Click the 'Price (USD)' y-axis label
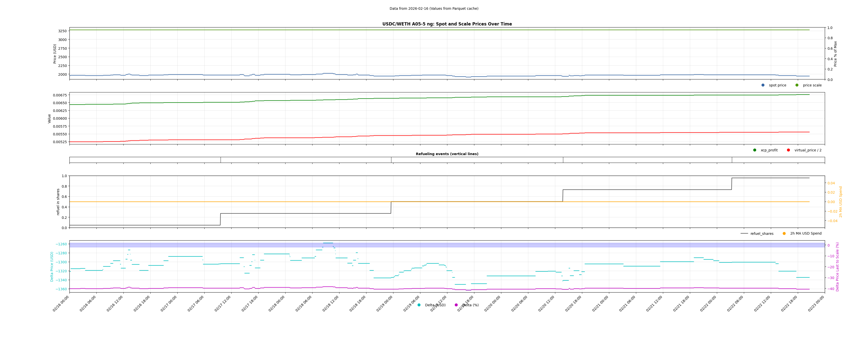Screen dimensions: 868x344 pos(55,53)
